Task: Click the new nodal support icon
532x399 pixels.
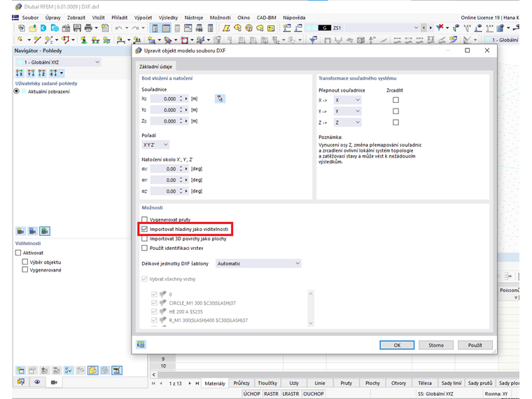Action: point(83,40)
